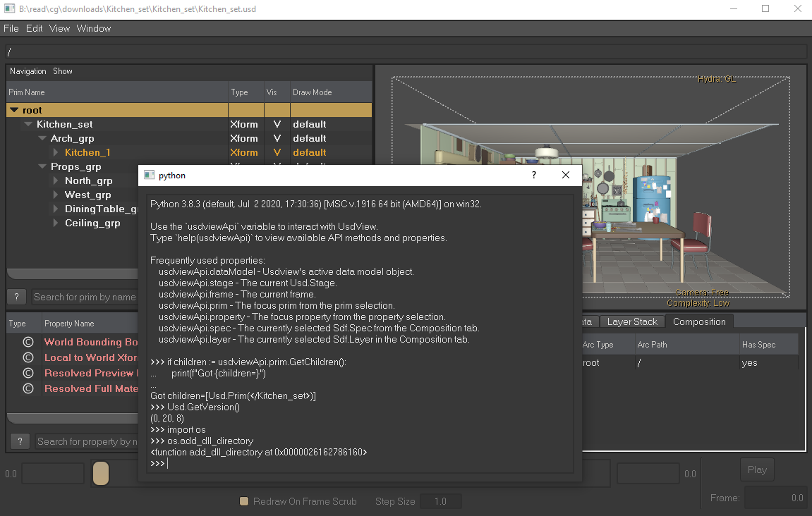812x516 pixels.
Task: Click the python window help button
Action: point(533,175)
